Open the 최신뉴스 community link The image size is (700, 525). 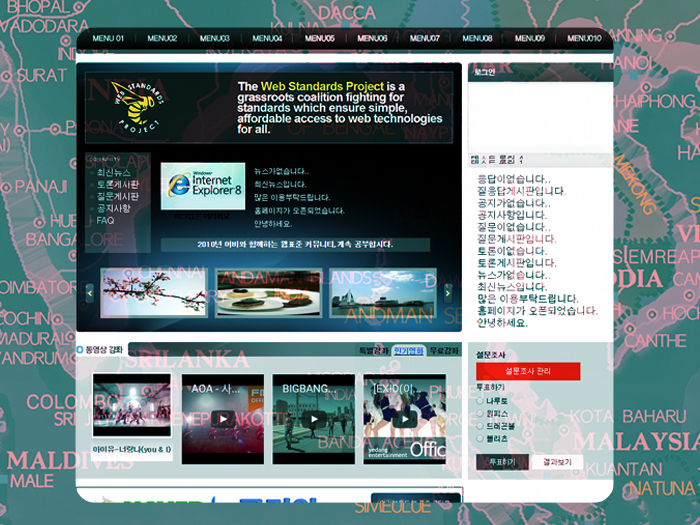[115, 174]
